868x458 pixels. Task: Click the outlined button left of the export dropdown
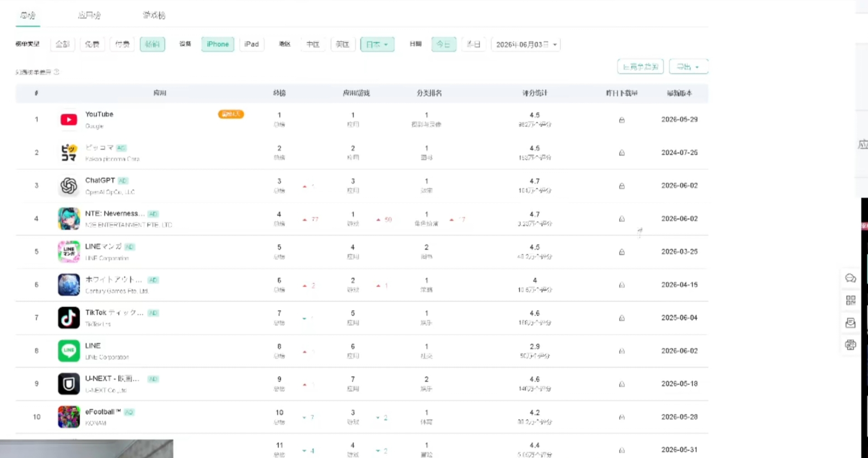(x=641, y=67)
